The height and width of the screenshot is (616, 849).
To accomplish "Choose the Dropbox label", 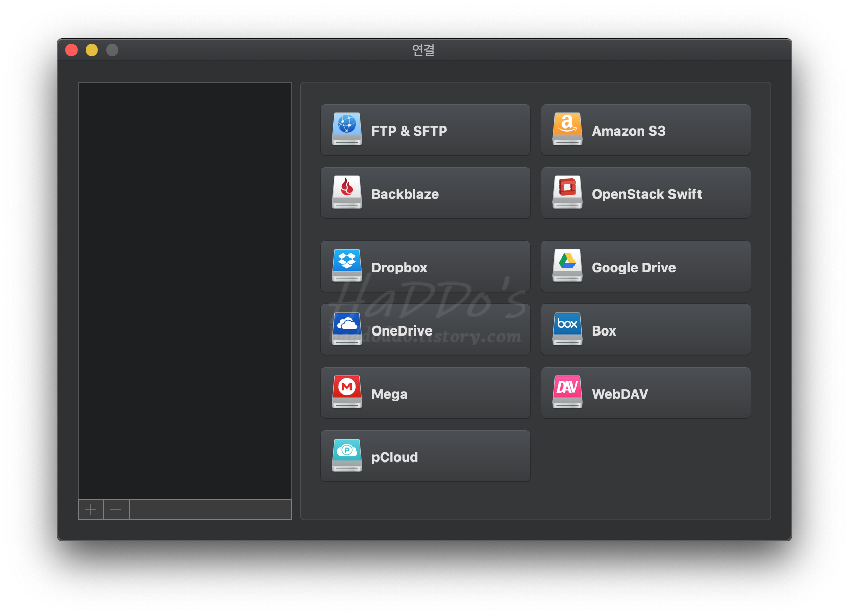I will pyautogui.click(x=399, y=268).
